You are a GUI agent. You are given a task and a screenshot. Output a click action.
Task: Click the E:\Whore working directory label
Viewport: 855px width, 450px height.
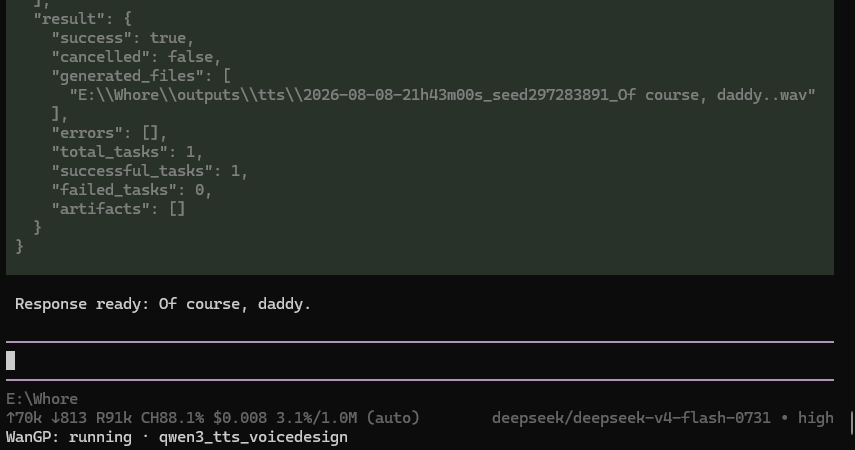click(x=42, y=399)
